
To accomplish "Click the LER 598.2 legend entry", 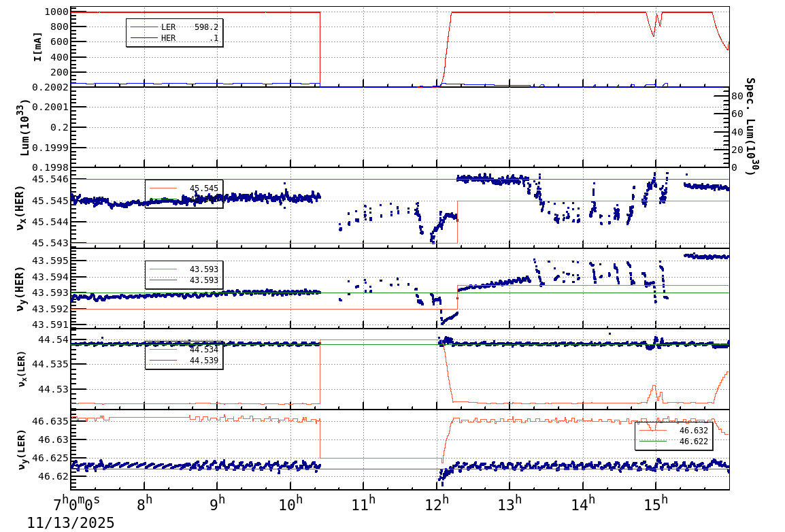I will point(189,27).
